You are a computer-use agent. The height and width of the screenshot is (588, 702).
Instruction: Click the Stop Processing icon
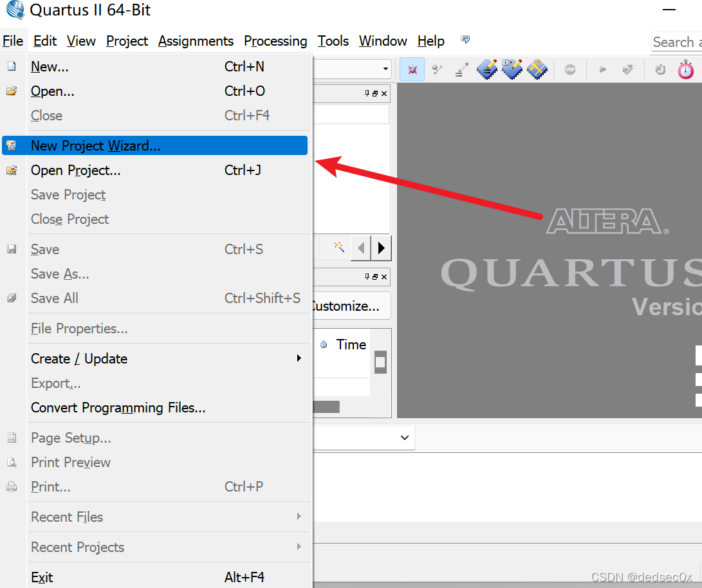coord(570,69)
